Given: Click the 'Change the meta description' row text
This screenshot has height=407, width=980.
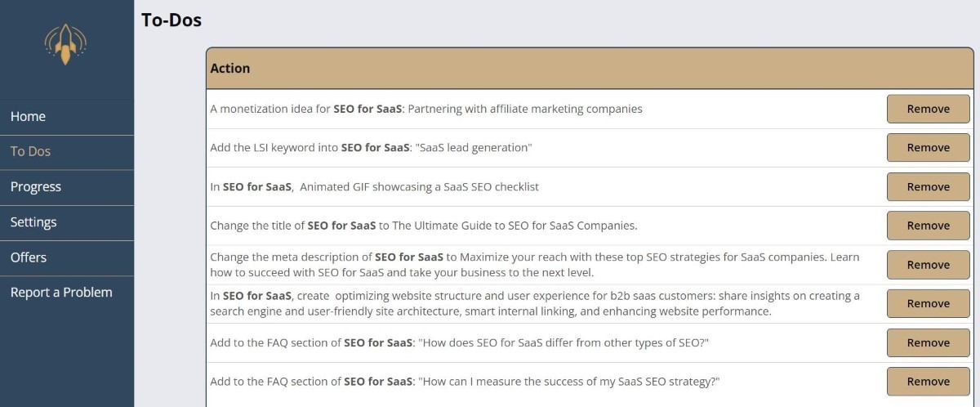Looking at the screenshot, I should [x=535, y=265].
